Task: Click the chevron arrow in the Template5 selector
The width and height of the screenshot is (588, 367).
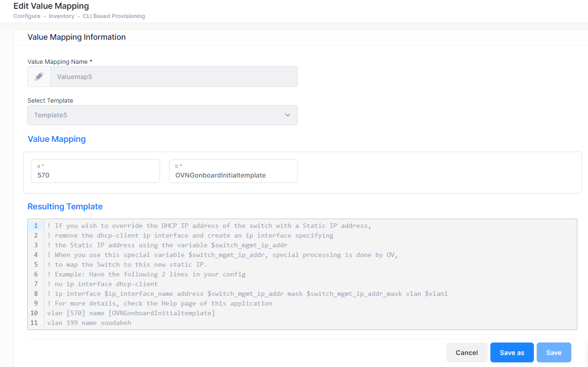Action: (288, 115)
